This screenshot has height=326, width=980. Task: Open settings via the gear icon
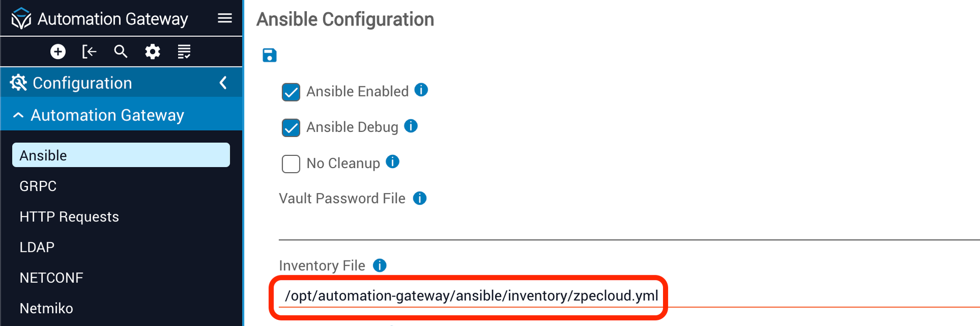coord(152,52)
